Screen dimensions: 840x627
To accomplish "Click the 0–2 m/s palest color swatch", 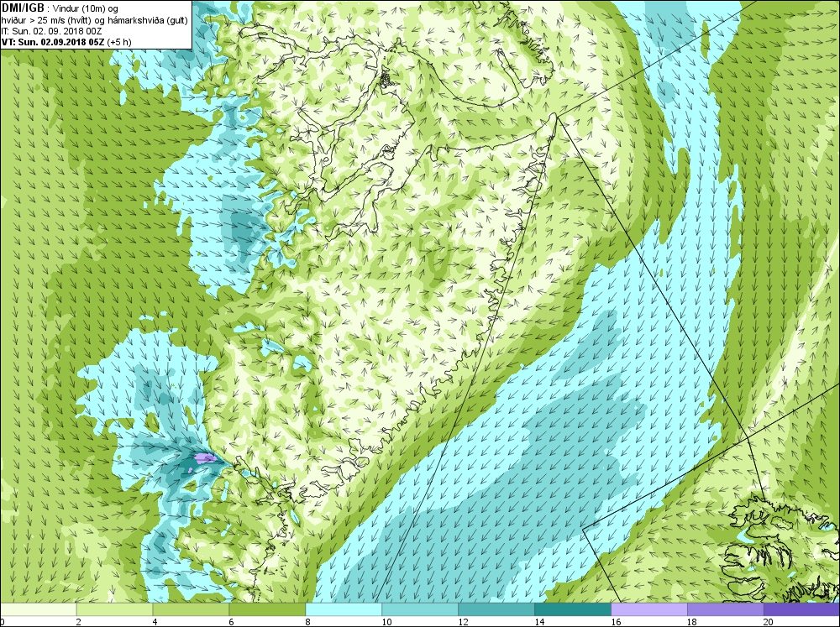I will coord(38,609).
